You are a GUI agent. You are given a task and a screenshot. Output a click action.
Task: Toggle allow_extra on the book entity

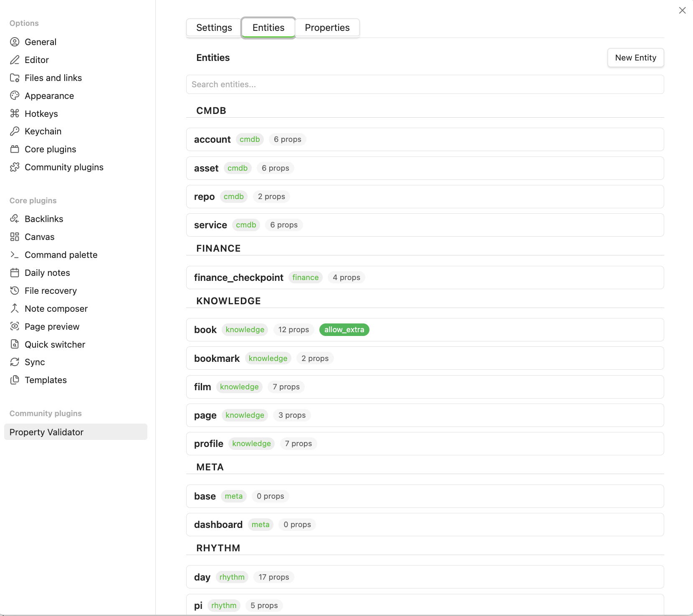344,329
